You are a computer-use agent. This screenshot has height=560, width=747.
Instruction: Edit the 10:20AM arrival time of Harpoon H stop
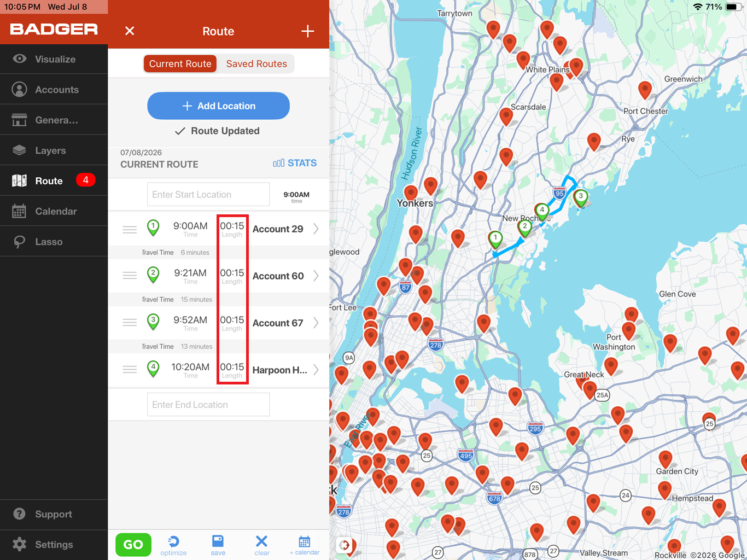(190, 370)
